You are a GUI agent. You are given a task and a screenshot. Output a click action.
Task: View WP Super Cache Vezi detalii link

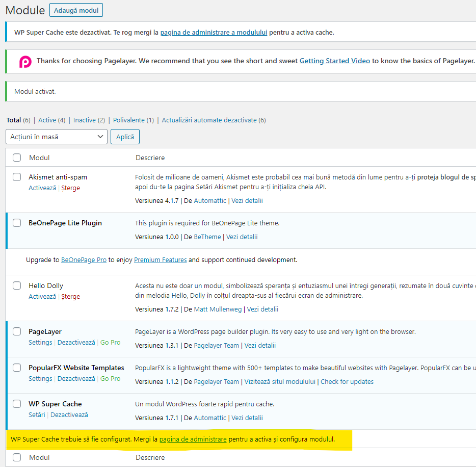pos(247,418)
